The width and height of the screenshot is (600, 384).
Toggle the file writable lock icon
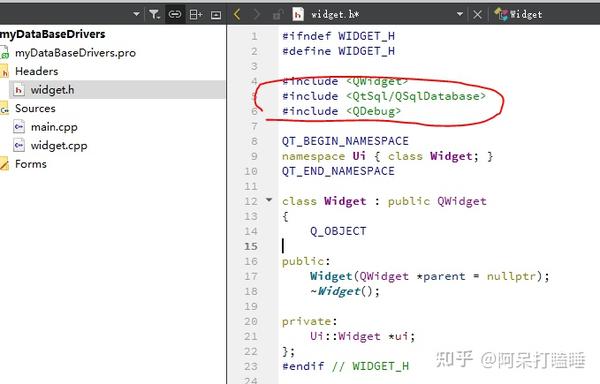click(278, 15)
